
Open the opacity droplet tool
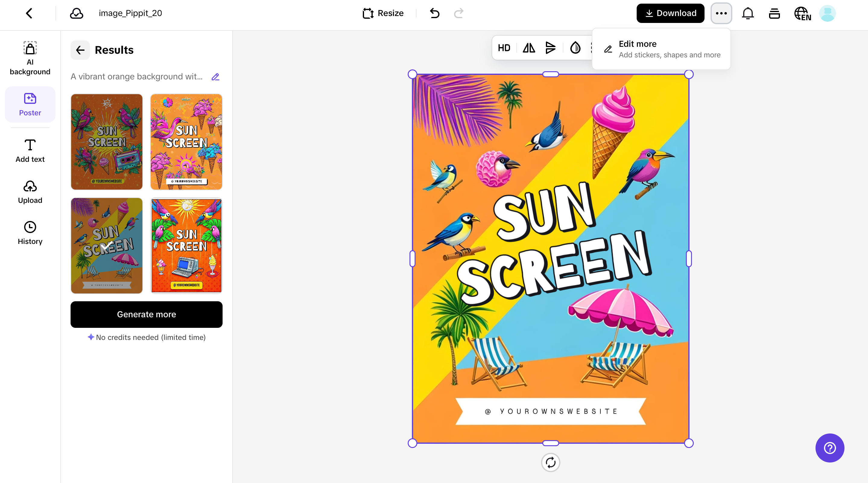(575, 48)
